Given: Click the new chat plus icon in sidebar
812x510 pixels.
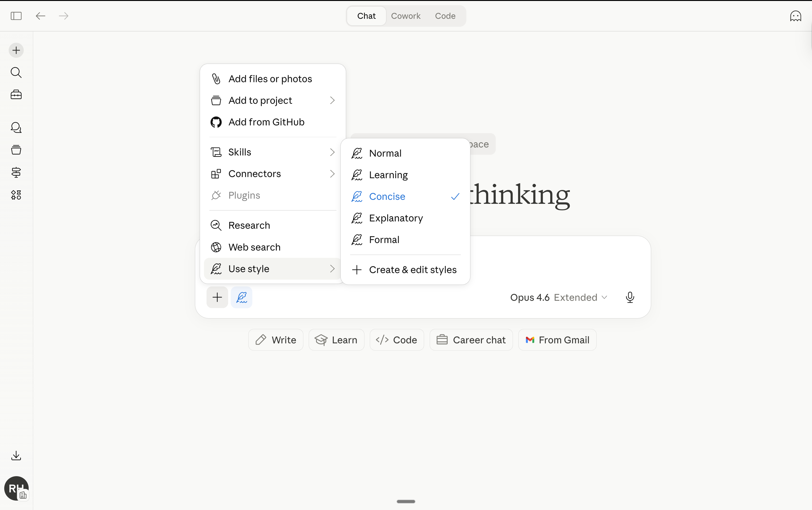Looking at the screenshot, I should (16, 50).
